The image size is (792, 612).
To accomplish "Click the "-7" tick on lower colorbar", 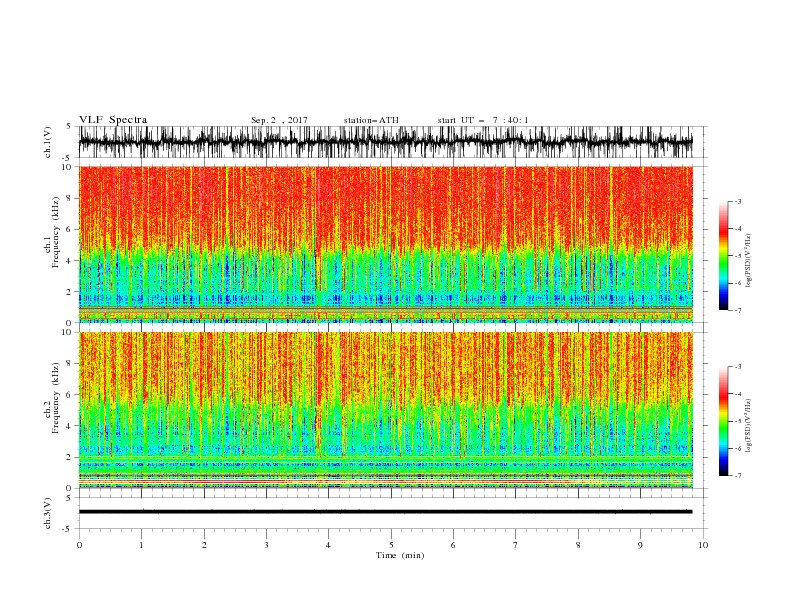I will click(x=738, y=476).
